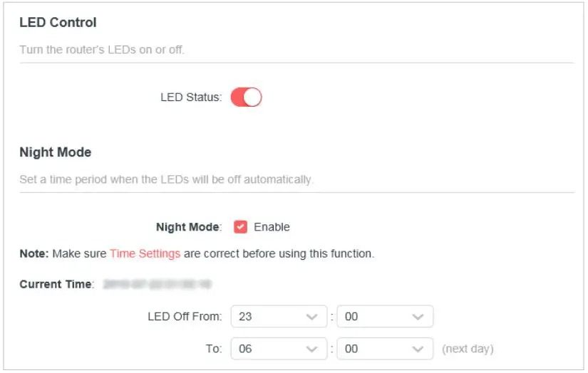588x373 pixels.
Task: Click the bold Night Mode label before checkbox
Action: (189, 227)
